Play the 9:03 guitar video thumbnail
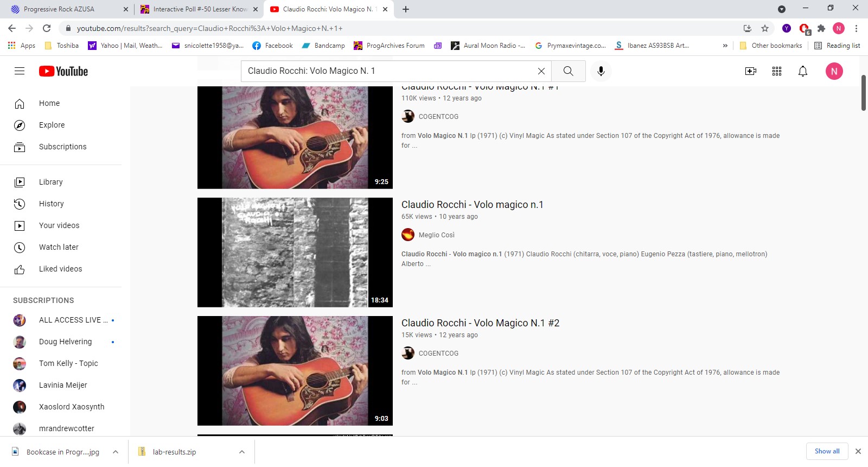Viewport: 868px width, 467px height. tap(295, 371)
